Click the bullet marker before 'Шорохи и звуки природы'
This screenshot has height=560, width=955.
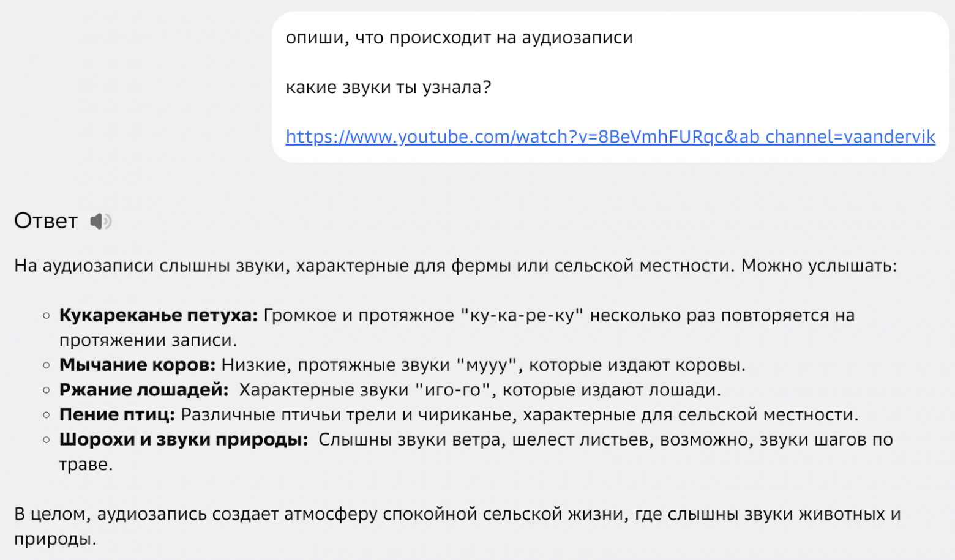(46, 439)
